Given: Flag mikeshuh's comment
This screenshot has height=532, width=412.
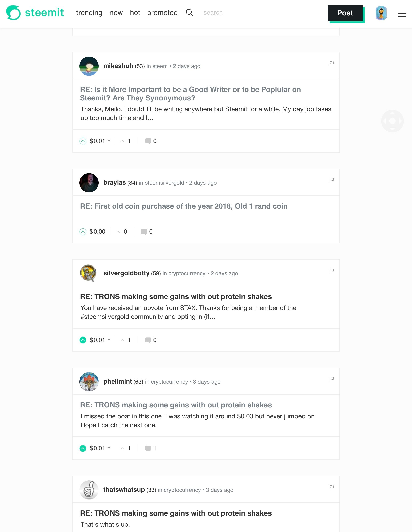Looking at the screenshot, I should coord(331,63).
